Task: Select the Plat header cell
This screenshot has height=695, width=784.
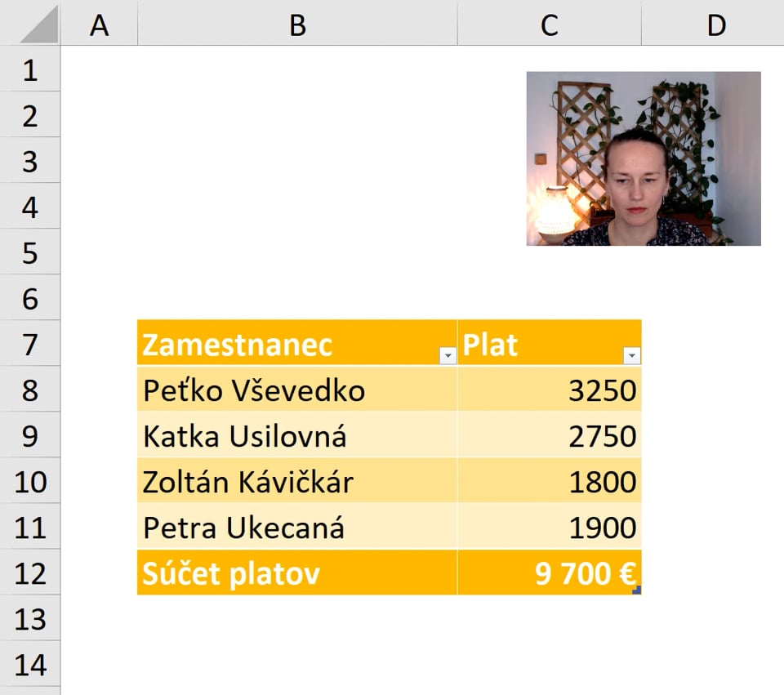Action: click(550, 343)
